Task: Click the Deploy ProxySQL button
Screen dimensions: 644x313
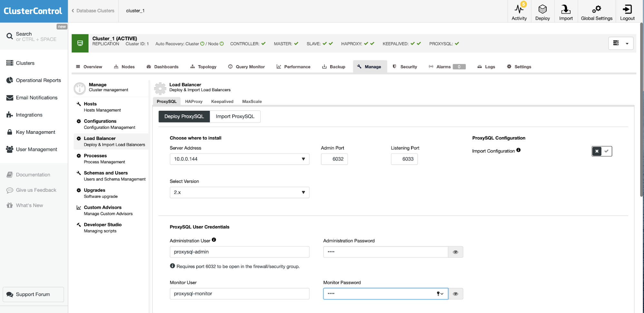Action: coord(184,116)
